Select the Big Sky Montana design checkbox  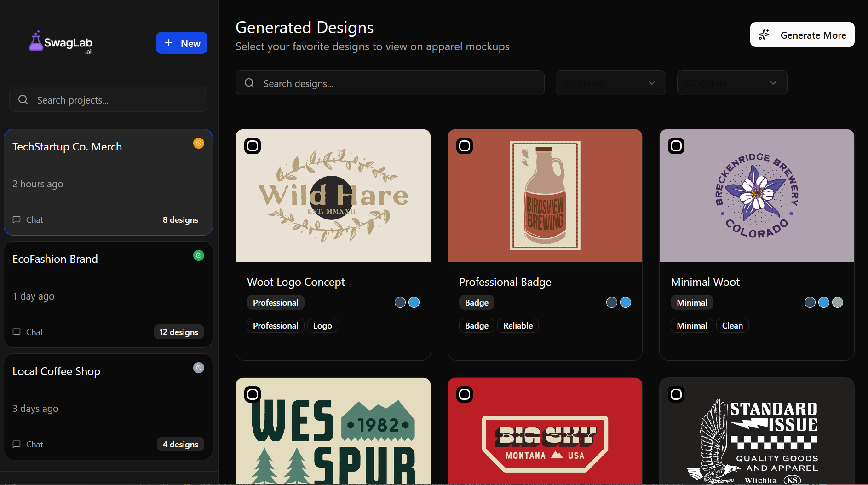465,394
